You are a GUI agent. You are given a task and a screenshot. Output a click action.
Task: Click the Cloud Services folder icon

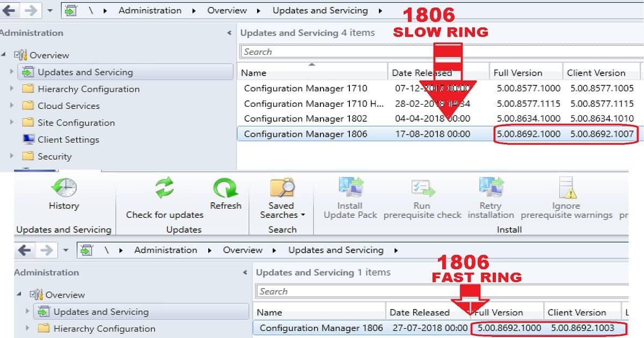(28, 106)
